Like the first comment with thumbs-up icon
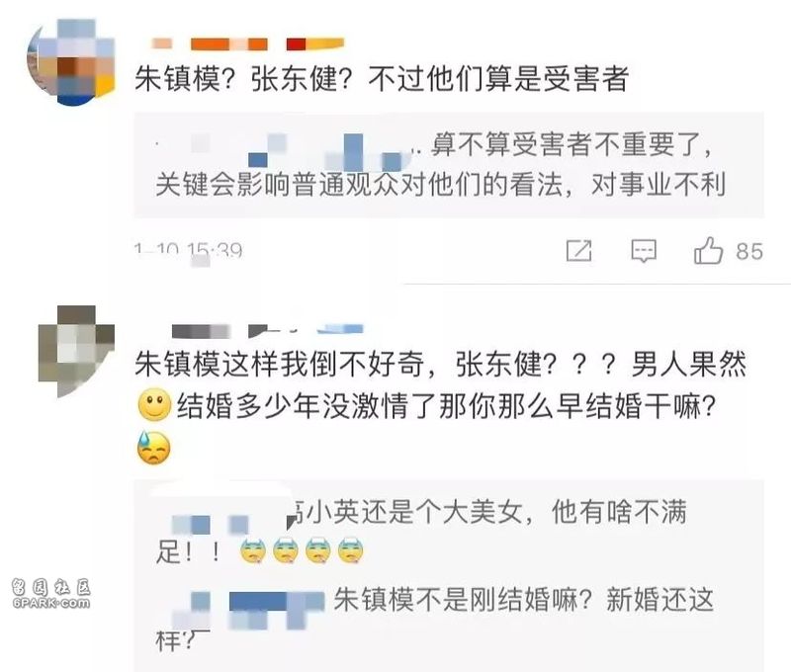This screenshot has width=791, height=672. (708, 251)
